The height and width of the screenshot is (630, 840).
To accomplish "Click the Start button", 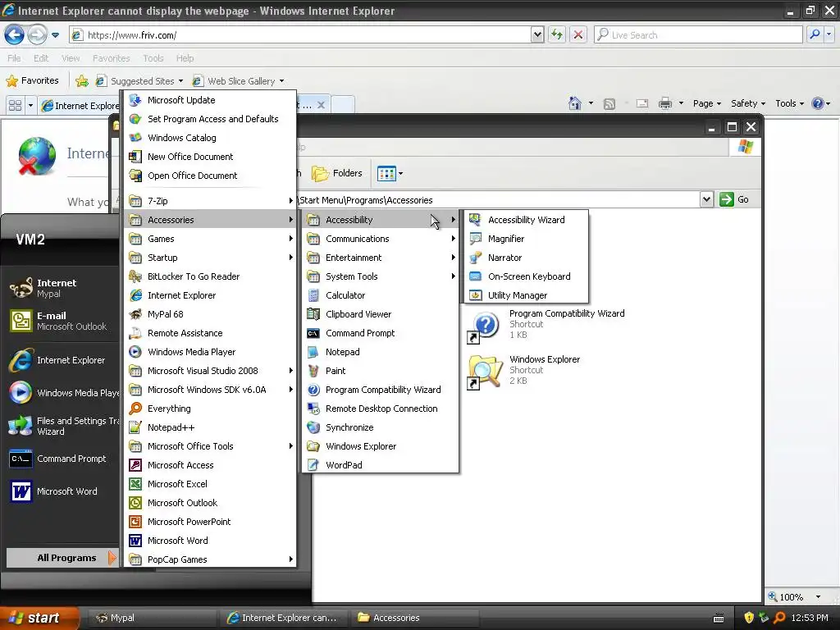I will 39,618.
